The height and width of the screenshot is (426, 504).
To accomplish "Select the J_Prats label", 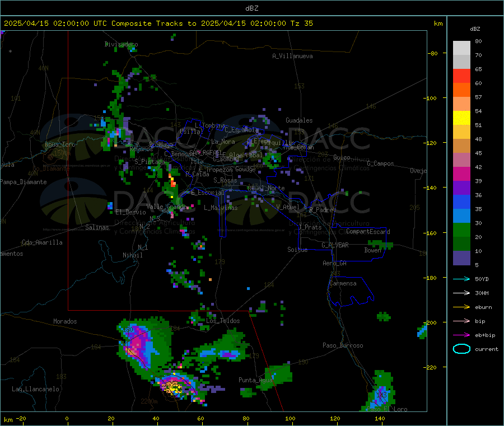I will click(x=310, y=227).
